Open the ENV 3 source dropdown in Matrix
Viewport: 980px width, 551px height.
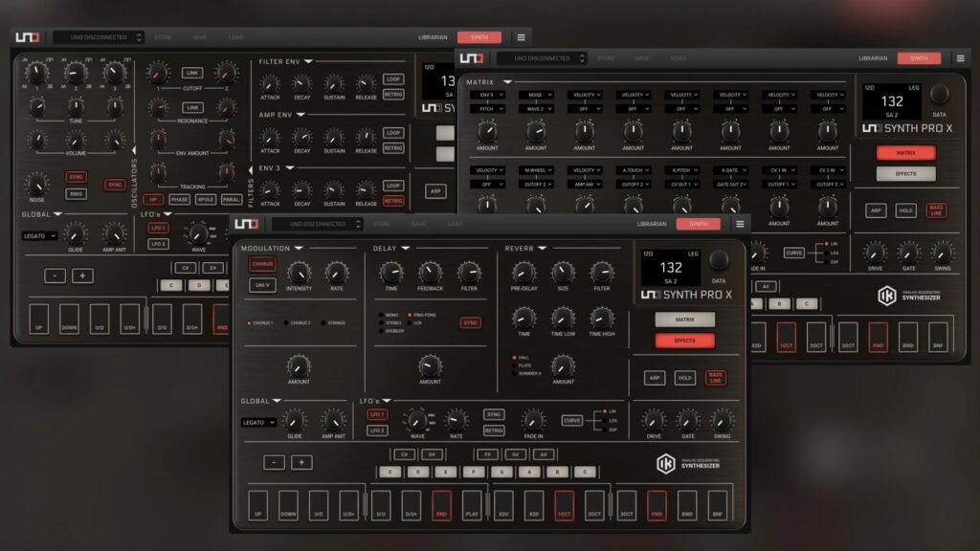487,95
